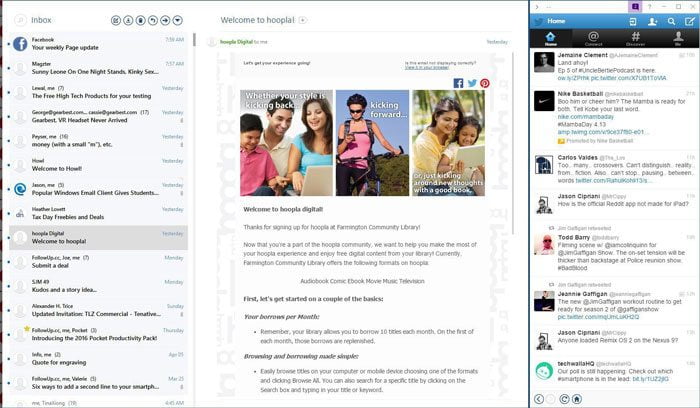The height and width of the screenshot is (408, 700).
Task: Click the help question mark in sidebar titlebar
Action: click(650, 7)
